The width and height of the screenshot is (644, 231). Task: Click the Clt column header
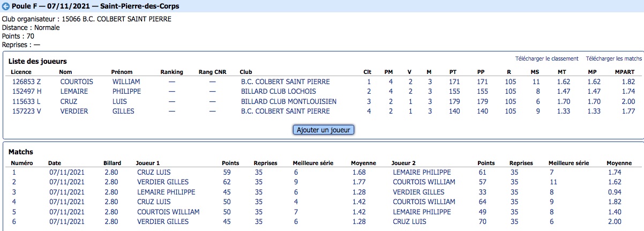tap(368, 72)
